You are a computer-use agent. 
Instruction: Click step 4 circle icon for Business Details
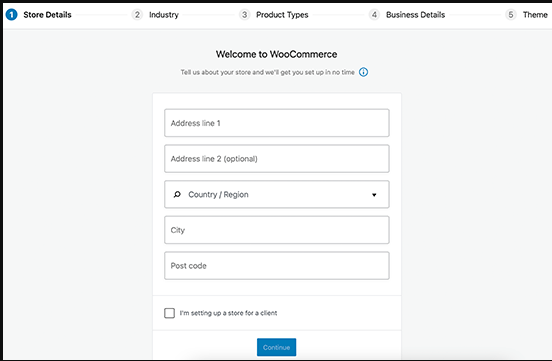(374, 15)
